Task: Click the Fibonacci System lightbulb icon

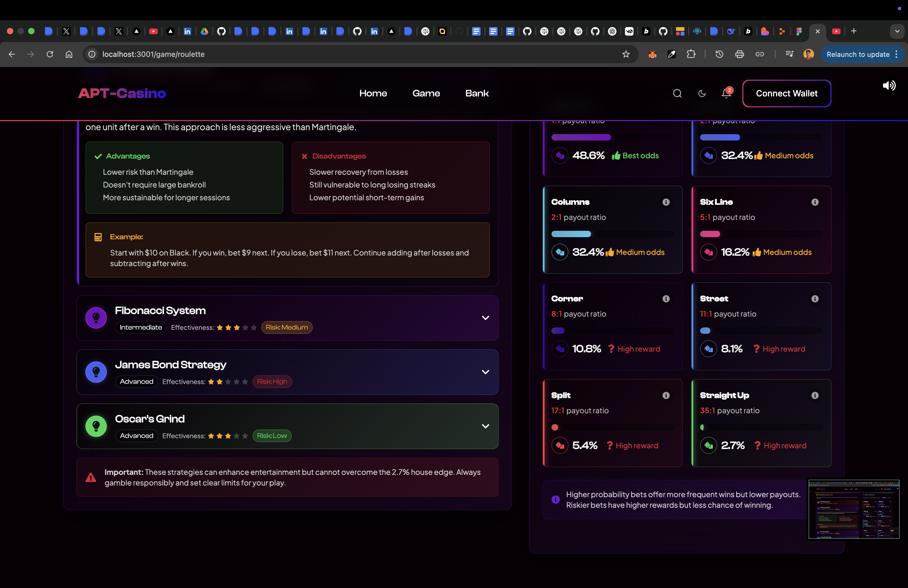Action: pos(96,318)
